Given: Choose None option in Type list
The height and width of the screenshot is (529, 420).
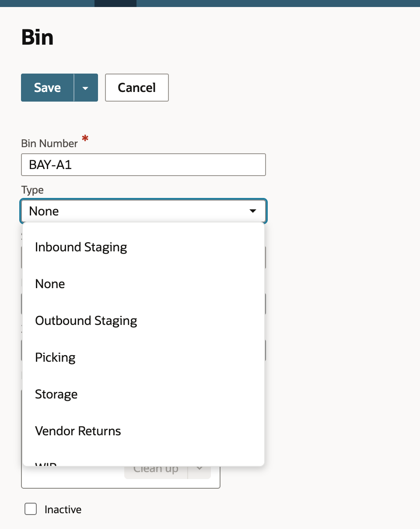Looking at the screenshot, I should pyautogui.click(x=143, y=284).
